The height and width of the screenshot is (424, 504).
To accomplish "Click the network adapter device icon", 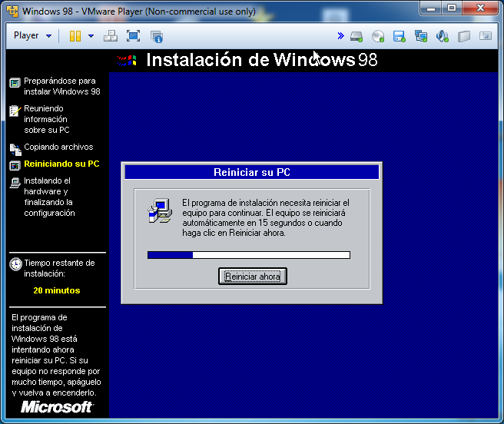I will [x=420, y=36].
